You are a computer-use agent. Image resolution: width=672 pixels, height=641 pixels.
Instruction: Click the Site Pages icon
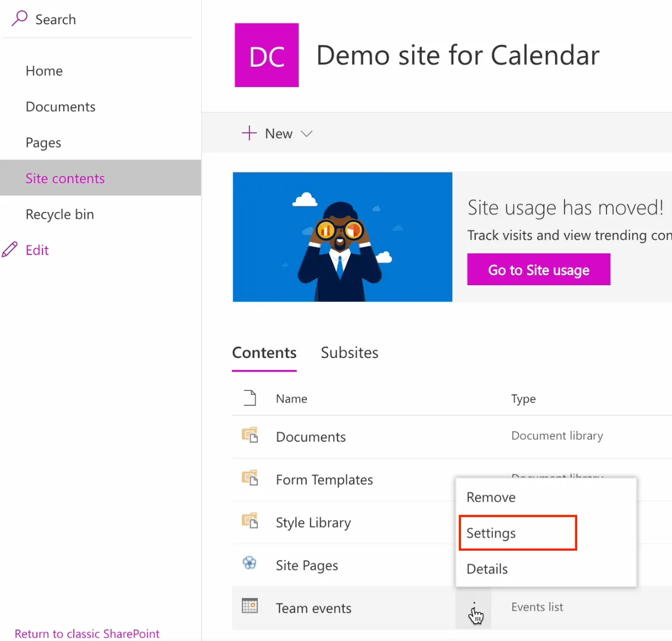point(250,563)
